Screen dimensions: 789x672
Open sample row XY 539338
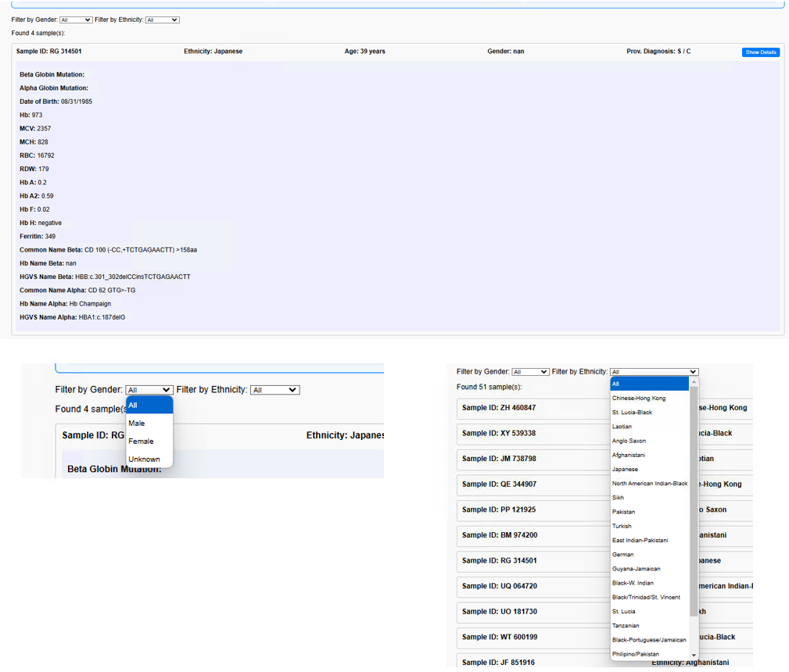click(x=604, y=434)
